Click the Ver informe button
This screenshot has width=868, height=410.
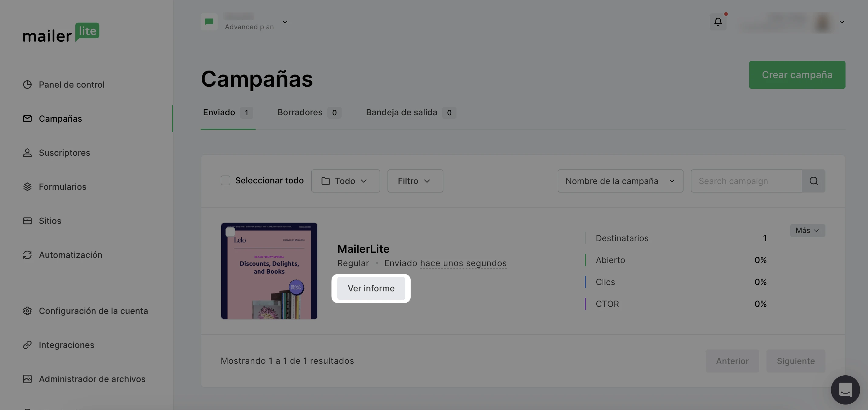coord(371,288)
